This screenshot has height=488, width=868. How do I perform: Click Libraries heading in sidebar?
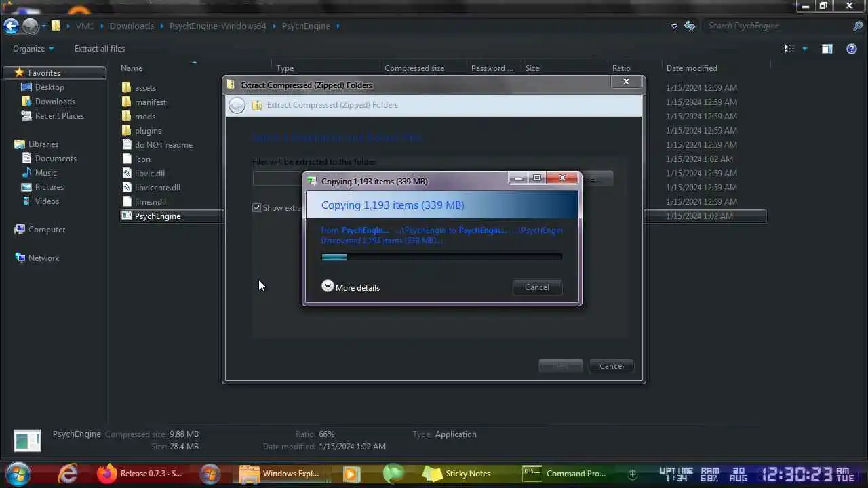coord(43,144)
